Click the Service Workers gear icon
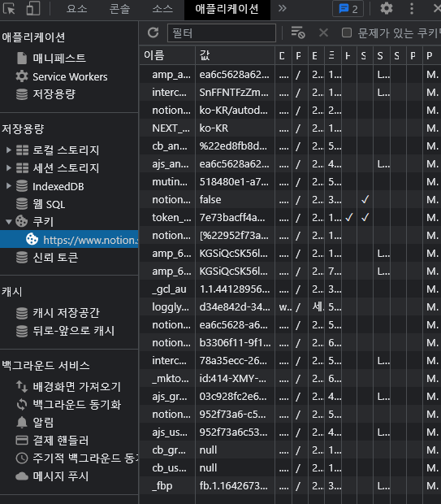Image resolution: width=441 pixels, height=504 pixels. click(x=22, y=76)
